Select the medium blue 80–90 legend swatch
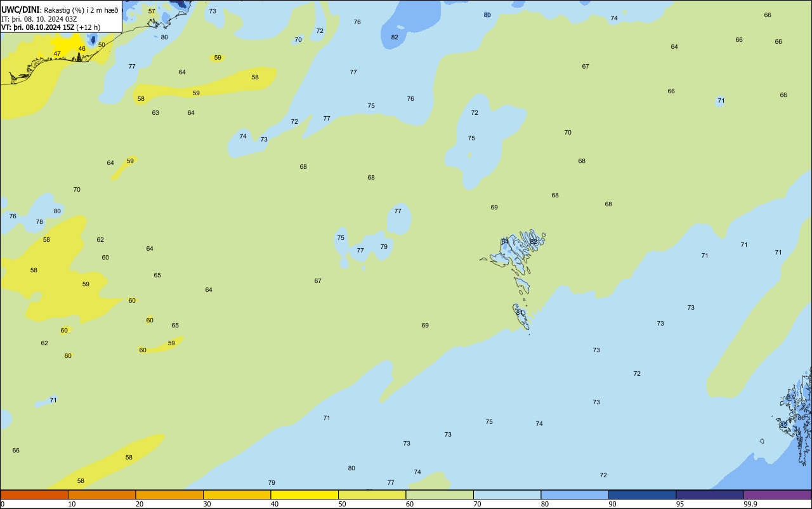 click(x=575, y=494)
